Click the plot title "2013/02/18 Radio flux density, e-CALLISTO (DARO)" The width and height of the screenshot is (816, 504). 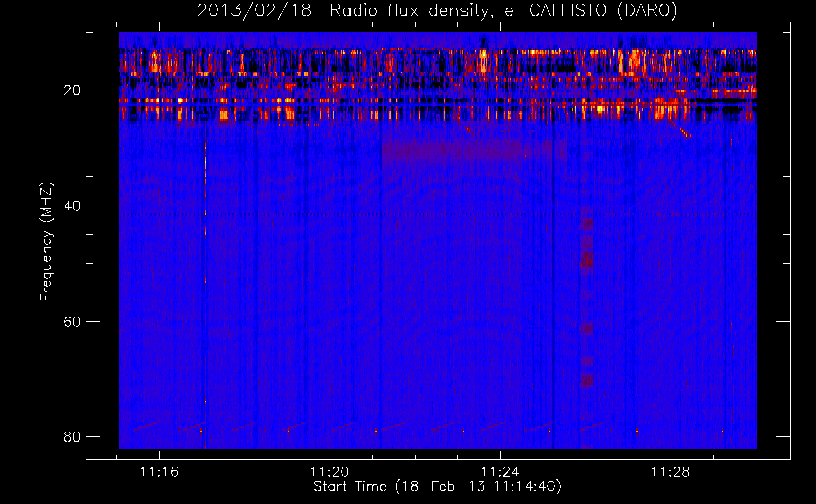pyautogui.click(x=437, y=10)
